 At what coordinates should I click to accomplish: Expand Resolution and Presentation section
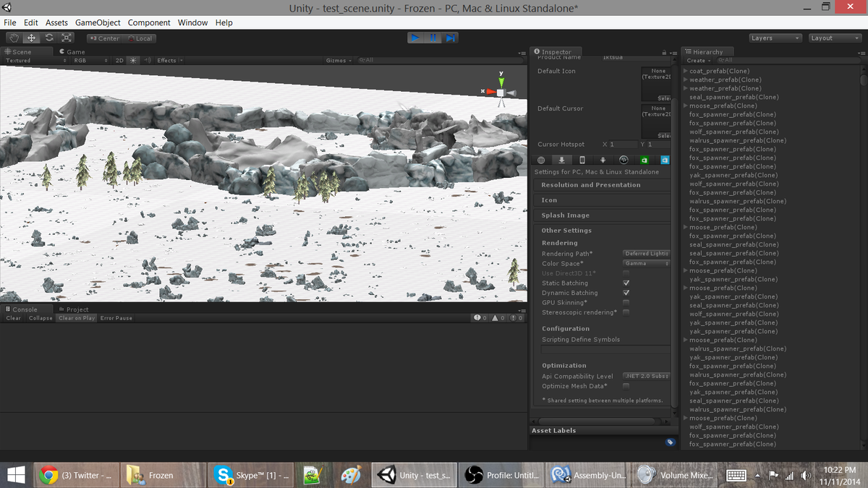click(602, 185)
